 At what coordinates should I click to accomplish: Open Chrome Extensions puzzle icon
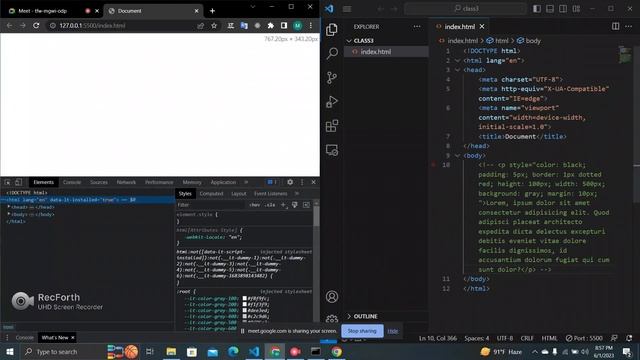(x=270, y=25)
